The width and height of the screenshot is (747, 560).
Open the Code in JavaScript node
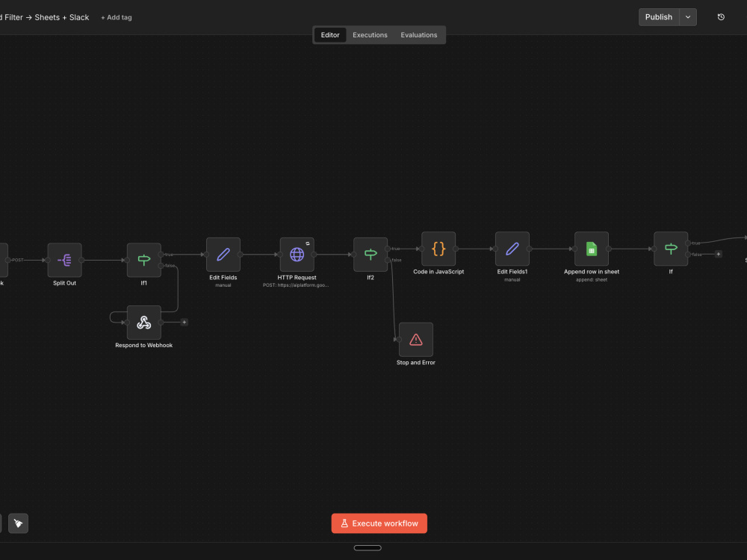(x=438, y=249)
